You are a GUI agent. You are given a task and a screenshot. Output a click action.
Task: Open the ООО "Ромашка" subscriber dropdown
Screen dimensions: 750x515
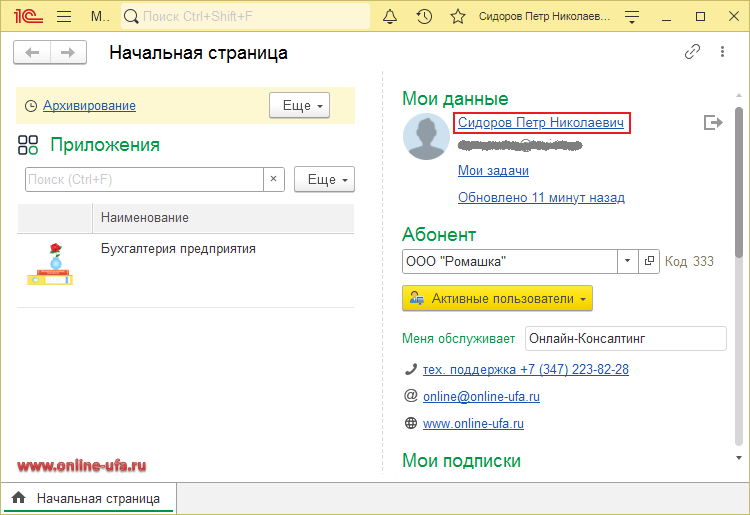pos(627,261)
